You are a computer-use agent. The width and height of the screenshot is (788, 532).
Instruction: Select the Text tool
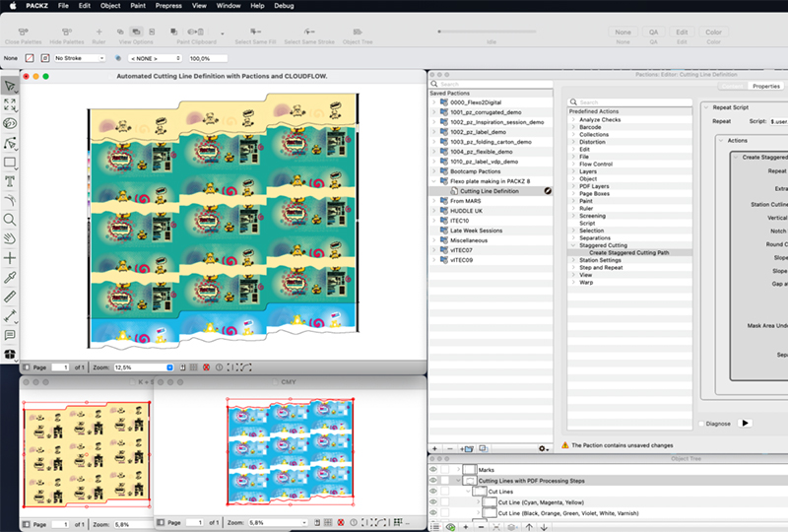[x=9, y=181]
